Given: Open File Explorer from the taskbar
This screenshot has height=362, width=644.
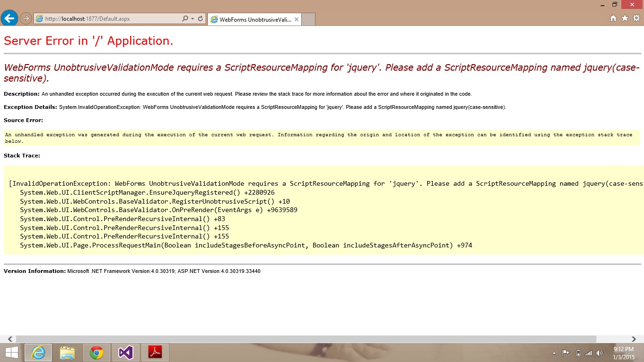Looking at the screenshot, I should click(67, 353).
